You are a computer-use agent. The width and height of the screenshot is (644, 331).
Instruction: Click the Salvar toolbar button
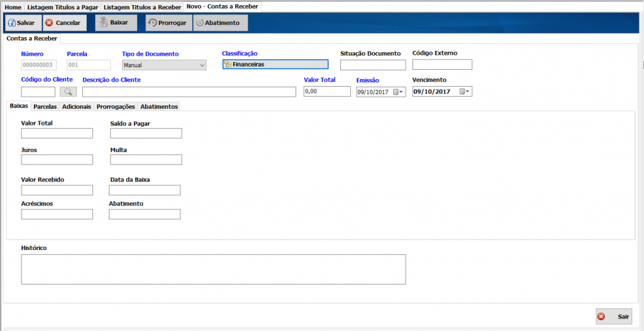[x=22, y=23]
